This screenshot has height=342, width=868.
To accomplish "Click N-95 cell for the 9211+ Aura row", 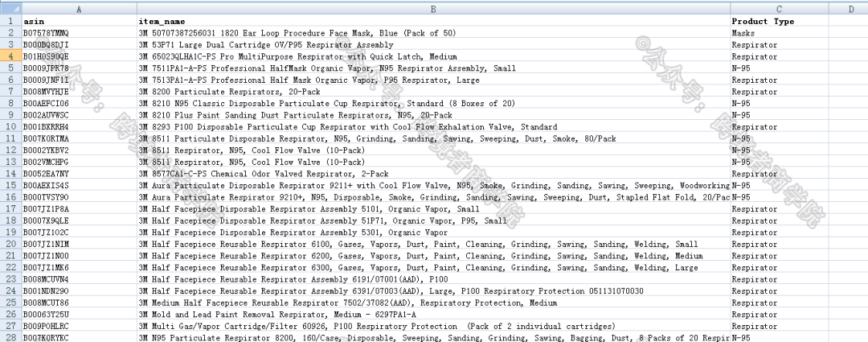I will point(780,186).
